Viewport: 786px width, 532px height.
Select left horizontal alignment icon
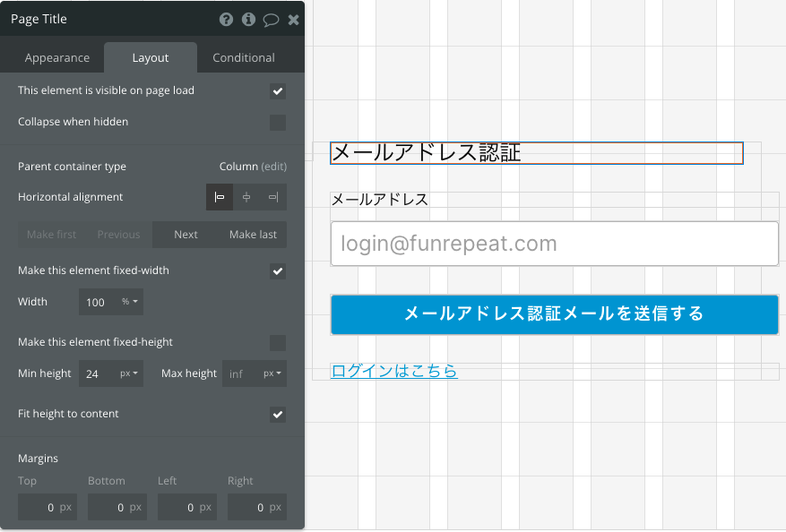[220, 197]
